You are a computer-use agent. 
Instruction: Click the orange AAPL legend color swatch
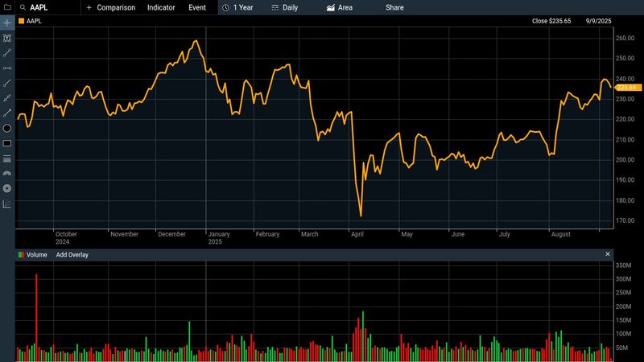tap(21, 22)
